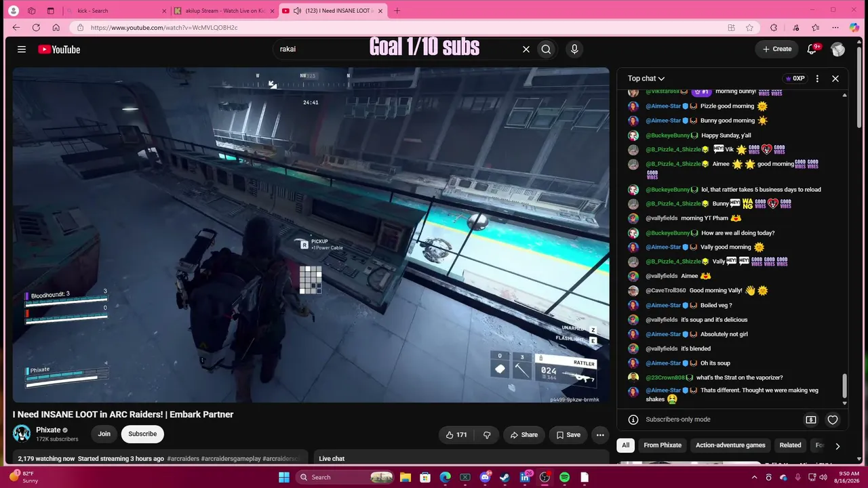Open the 0XP channel points badge
Image resolution: width=868 pixels, height=488 pixels.
(795, 79)
